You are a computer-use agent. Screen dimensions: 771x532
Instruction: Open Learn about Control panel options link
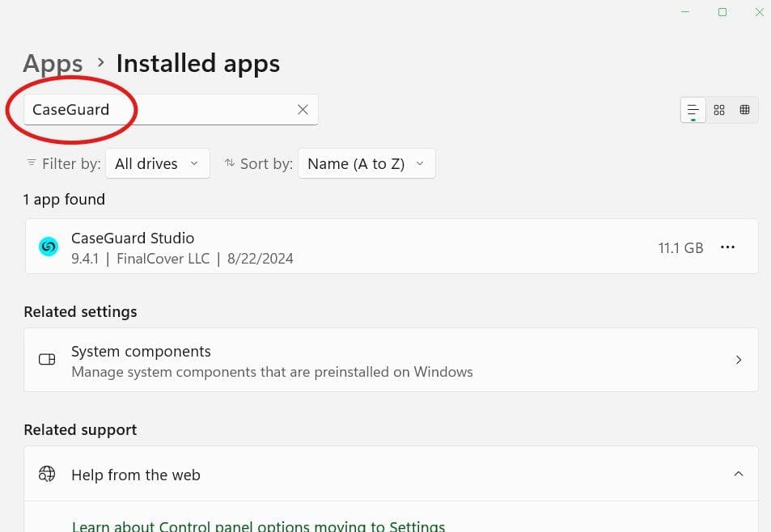pos(258,526)
